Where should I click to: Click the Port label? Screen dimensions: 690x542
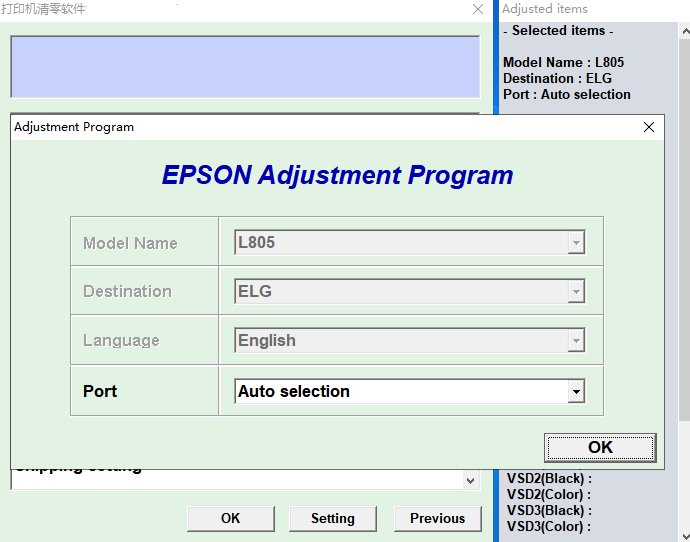click(100, 391)
